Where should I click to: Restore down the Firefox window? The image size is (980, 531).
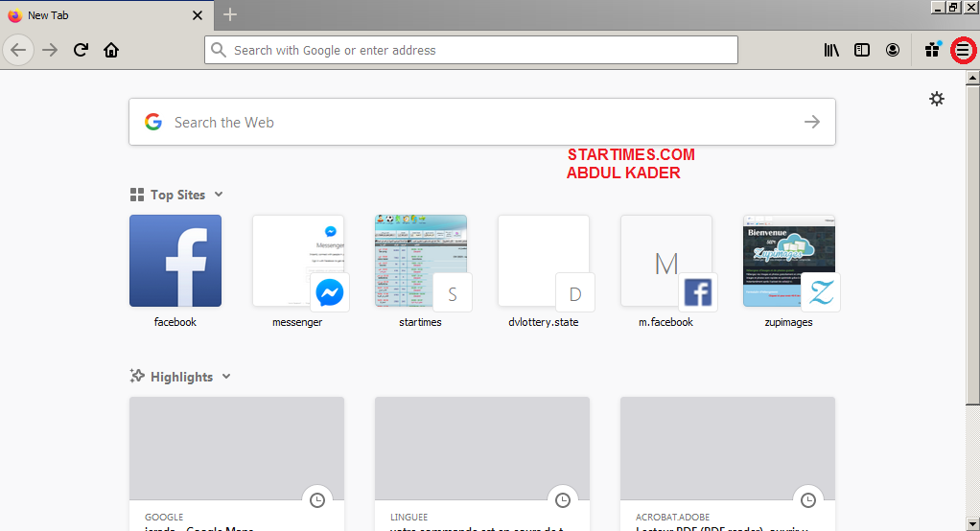(x=954, y=8)
